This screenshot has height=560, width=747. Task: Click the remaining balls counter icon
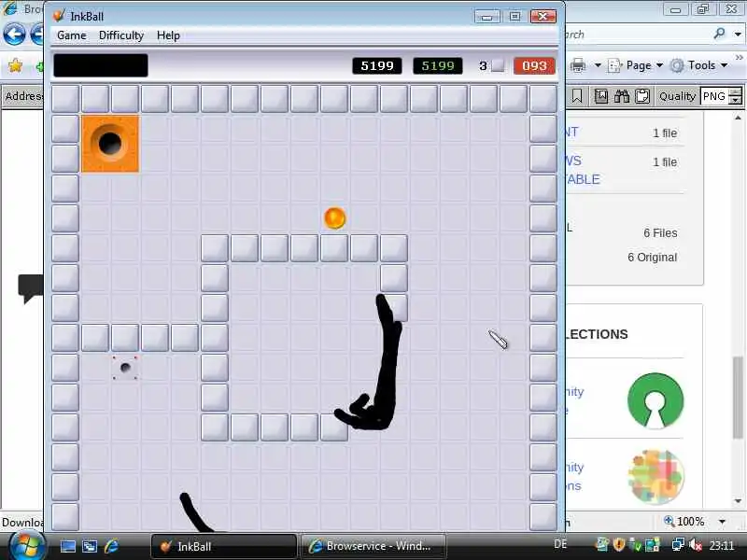click(498, 65)
